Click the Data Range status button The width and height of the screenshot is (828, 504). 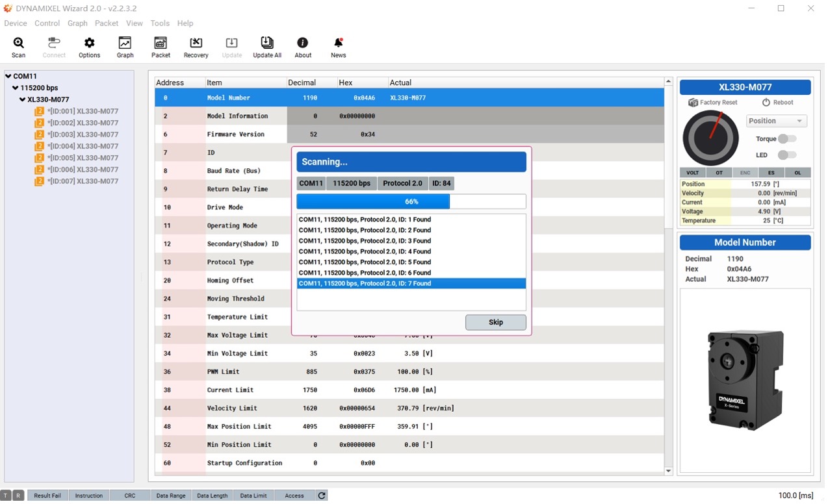[x=171, y=496]
